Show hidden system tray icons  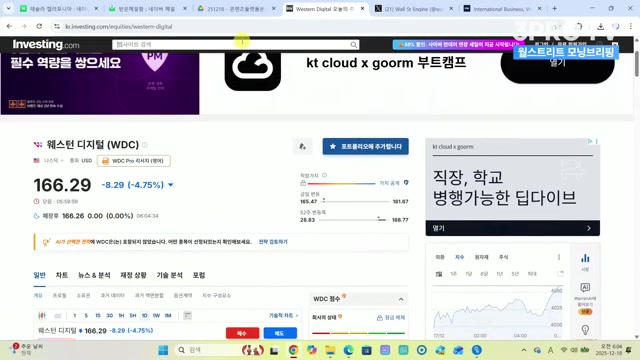[x=524, y=350]
